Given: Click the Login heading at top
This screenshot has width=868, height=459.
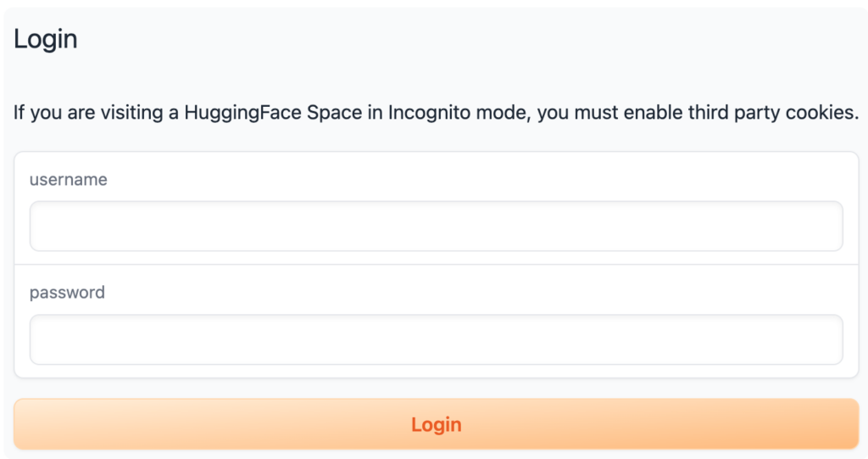Looking at the screenshot, I should [46, 39].
